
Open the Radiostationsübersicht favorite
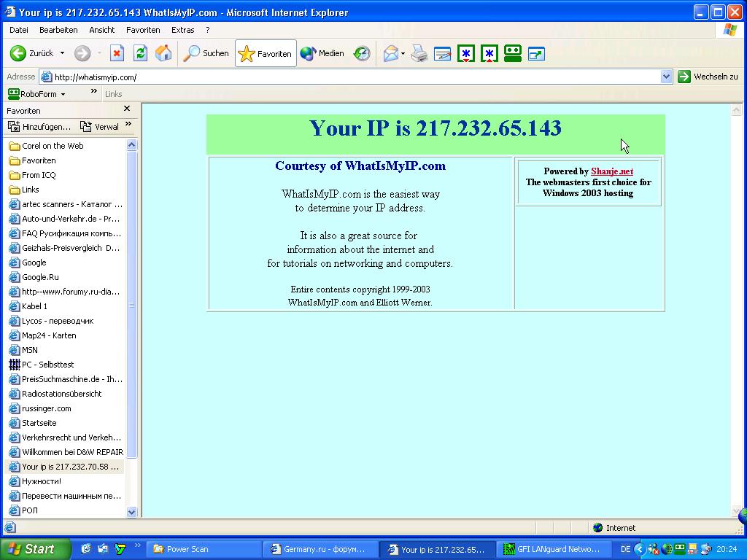pos(55,394)
